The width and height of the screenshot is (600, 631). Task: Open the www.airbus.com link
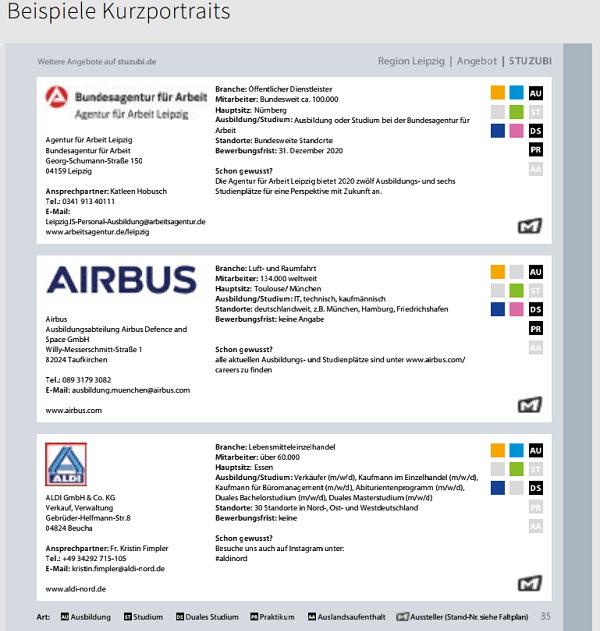pos(74,410)
